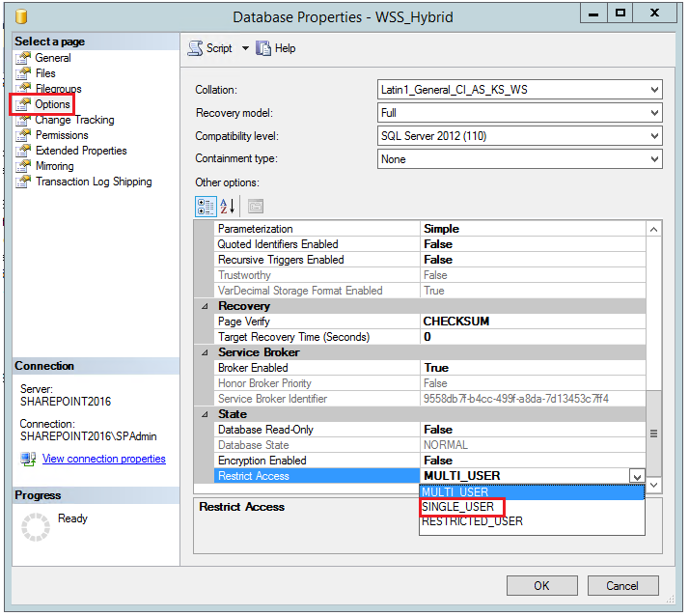Viewport: 689px width, 616px height.
Task: Click the Service Broker Identifier value
Action: pyautogui.click(x=533, y=399)
